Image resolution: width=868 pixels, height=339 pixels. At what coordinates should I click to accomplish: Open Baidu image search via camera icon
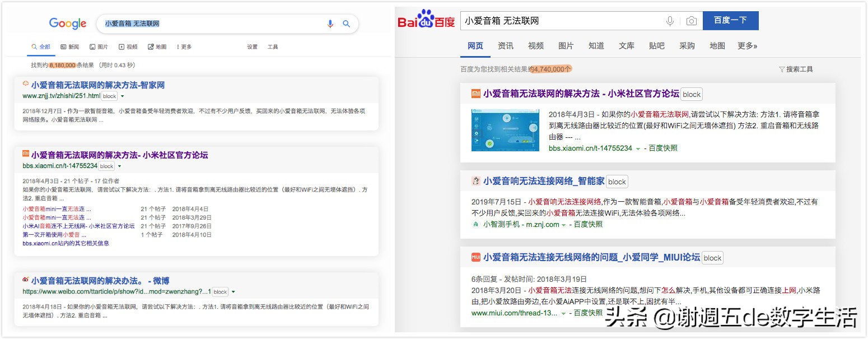click(x=691, y=21)
